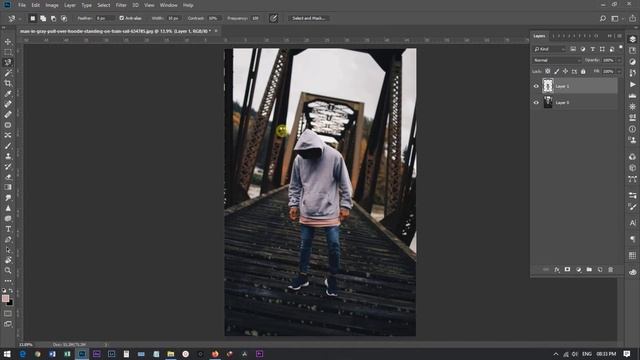640x360 pixels.
Task: Toggle type layer filter
Action: coord(593,49)
